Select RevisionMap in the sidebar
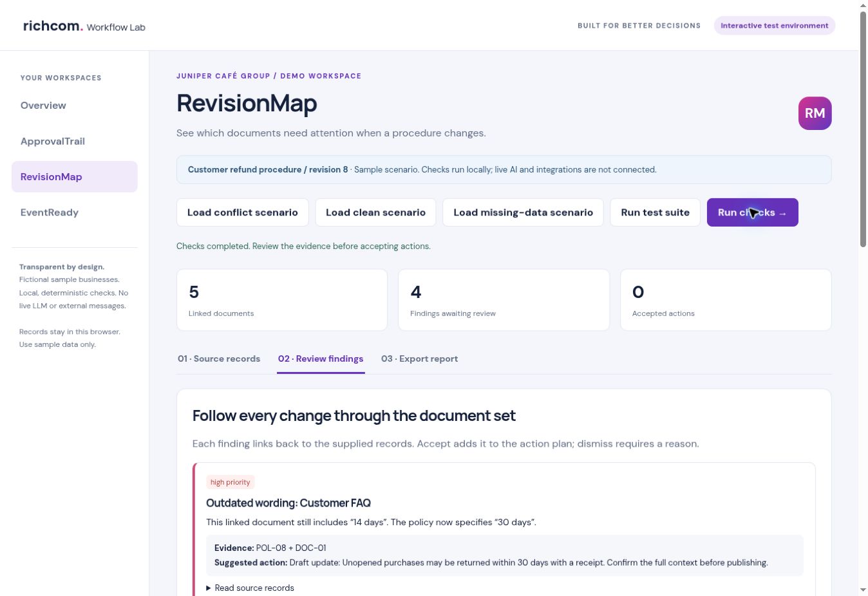The height and width of the screenshot is (596, 868). pyautogui.click(x=75, y=176)
